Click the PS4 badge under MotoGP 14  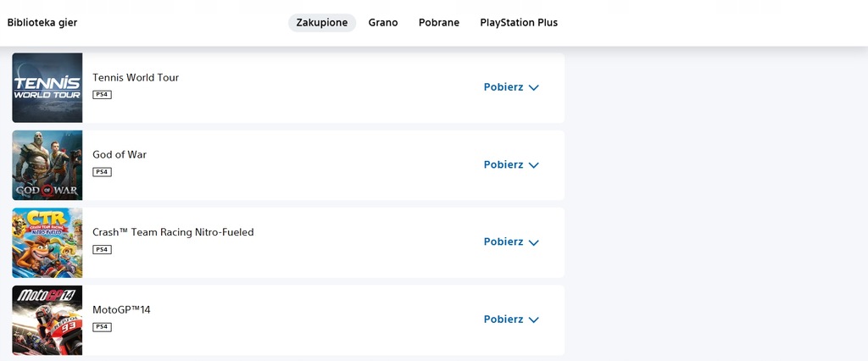[x=102, y=327]
